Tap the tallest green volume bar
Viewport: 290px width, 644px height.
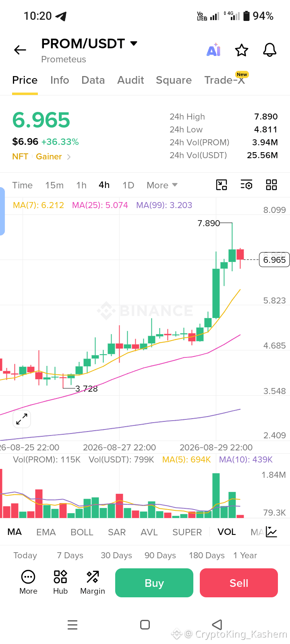pyautogui.click(x=216, y=495)
